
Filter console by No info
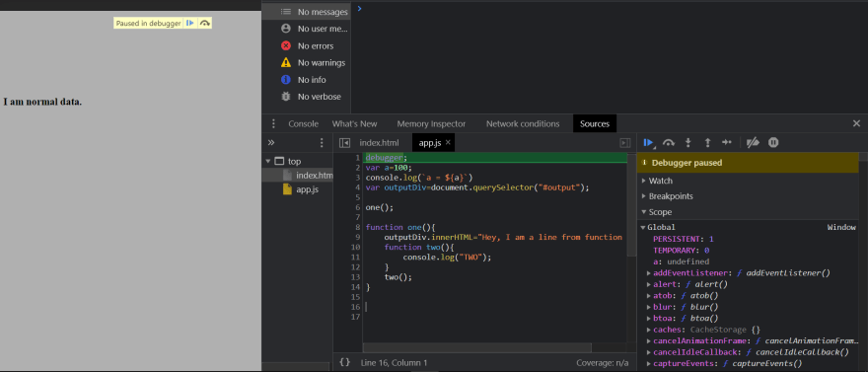[x=306, y=80]
